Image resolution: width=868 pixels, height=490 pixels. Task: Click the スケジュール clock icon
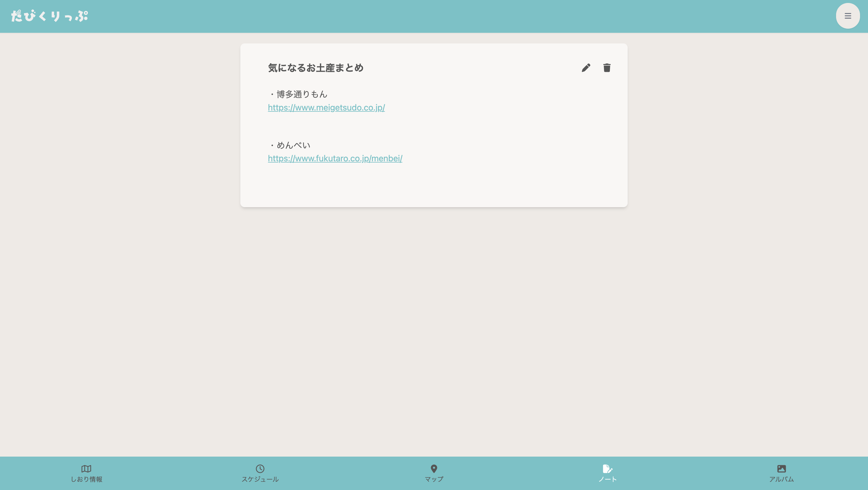[x=260, y=468]
